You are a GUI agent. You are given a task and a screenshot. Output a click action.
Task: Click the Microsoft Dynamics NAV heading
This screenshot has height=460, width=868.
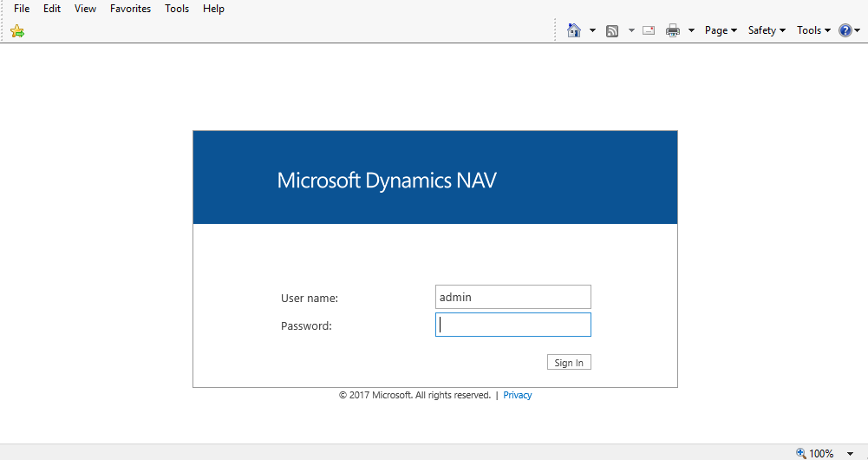(x=387, y=181)
